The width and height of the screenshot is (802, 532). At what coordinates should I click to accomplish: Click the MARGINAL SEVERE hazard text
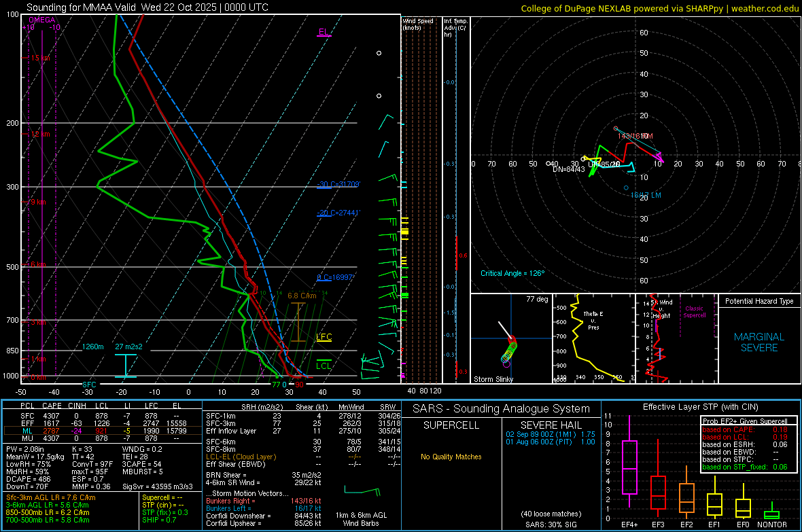coord(759,342)
